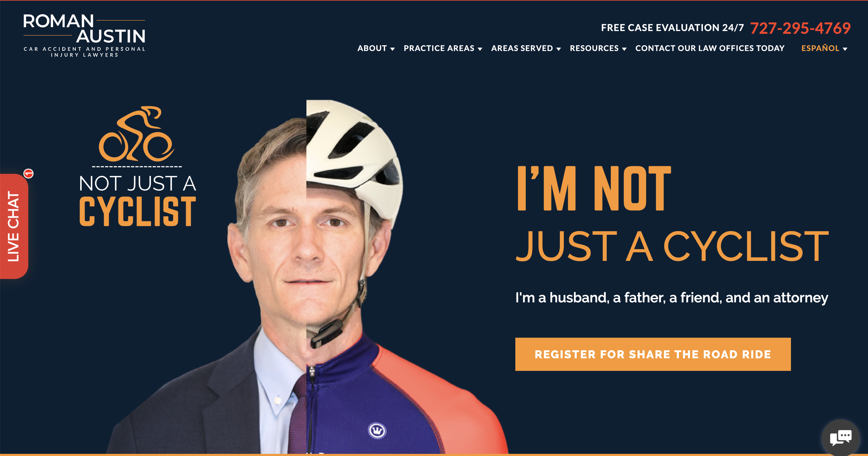Expand the Practice Areas dropdown arrow

pyautogui.click(x=480, y=49)
